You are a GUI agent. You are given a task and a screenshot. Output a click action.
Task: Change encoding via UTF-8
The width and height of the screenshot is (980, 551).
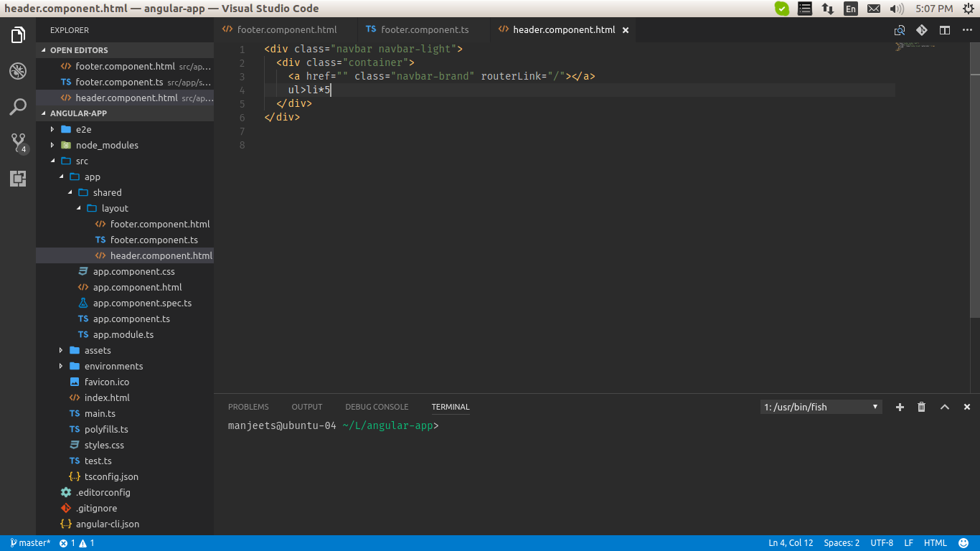[x=882, y=543]
